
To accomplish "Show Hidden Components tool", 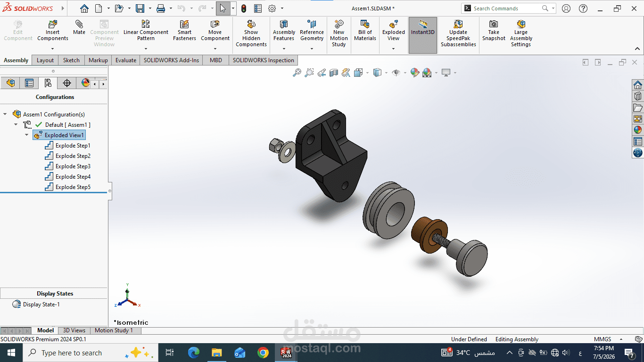I will [x=251, y=33].
